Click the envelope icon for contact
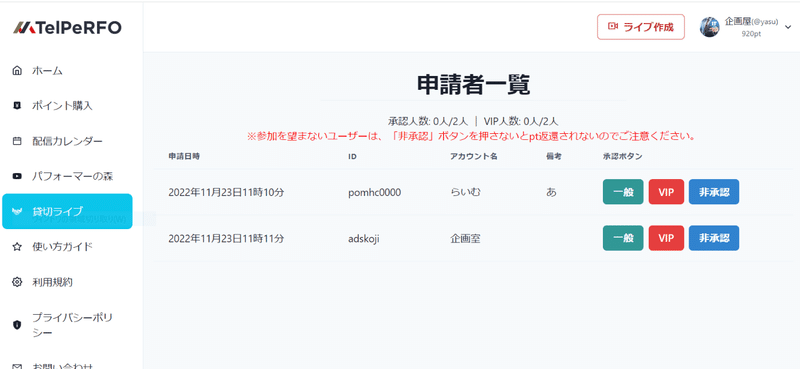The width and height of the screenshot is (800, 369). [x=17, y=366]
